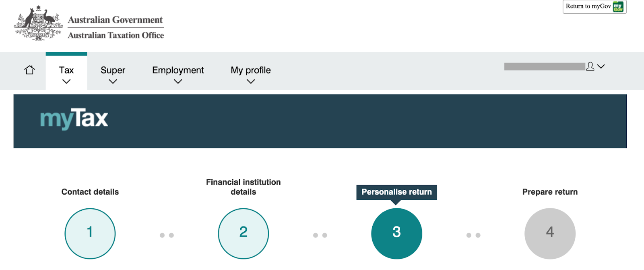The image size is (644, 270).
Task: Click the myGov logo badge
Action: [x=618, y=6]
